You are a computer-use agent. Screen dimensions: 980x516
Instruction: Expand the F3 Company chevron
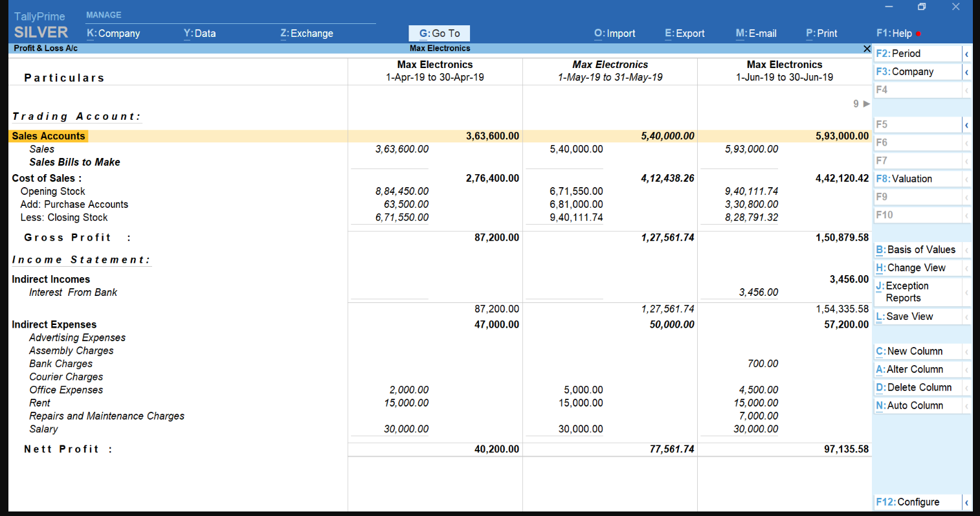966,72
